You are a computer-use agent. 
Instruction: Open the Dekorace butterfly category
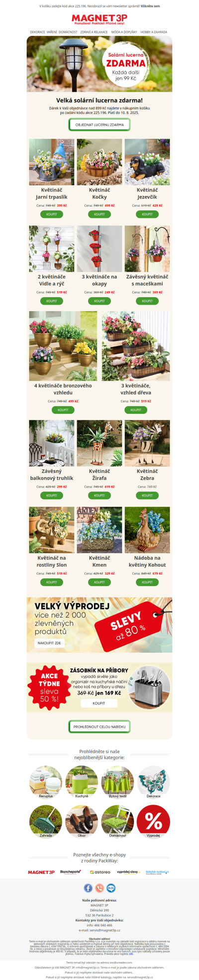click(153, 782)
